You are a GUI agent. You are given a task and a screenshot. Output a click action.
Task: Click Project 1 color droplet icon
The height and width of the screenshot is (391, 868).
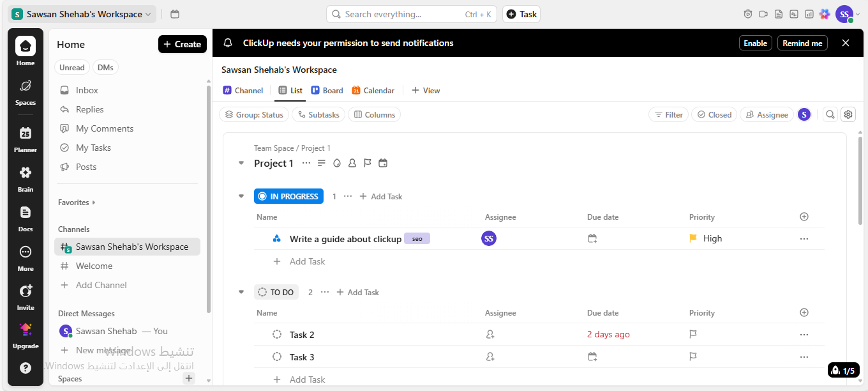point(337,163)
